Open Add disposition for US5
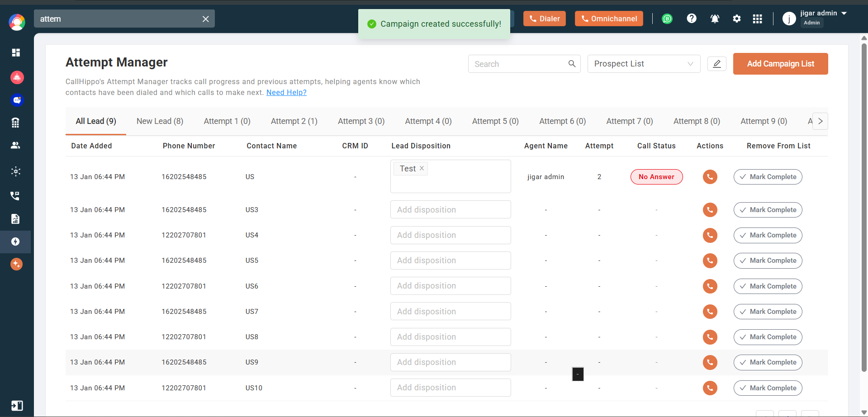Screen dimensions: 868x417 [451, 261]
